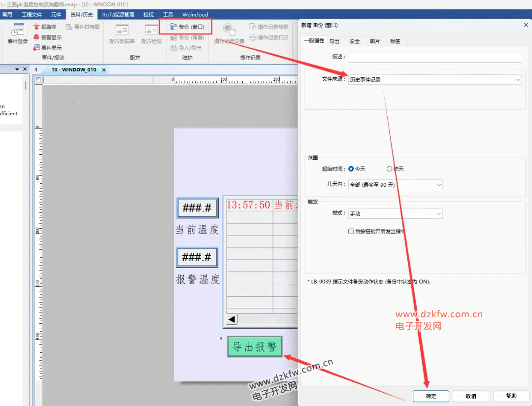Viewport: 532px width, 406px height.
Task: Enable 当按钮松开后发出指令 checkbox
Action: [351, 231]
